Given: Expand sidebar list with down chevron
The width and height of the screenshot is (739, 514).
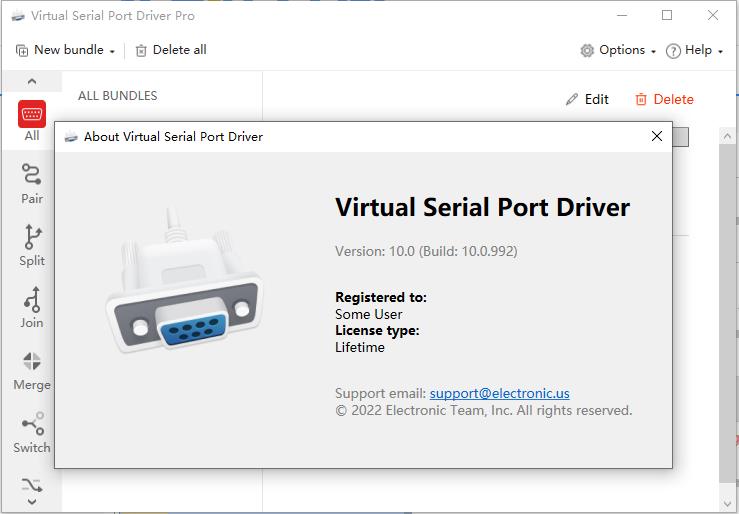Looking at the screenshot, I should point(32,502).
